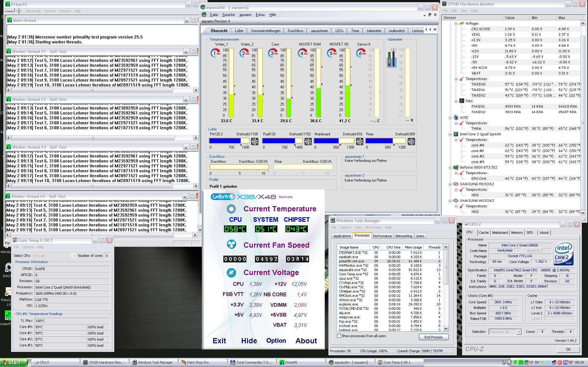Viewport: 588px width, 367px height.
Task: Click OK in the CPU-Z window
Action: pyautogui.click(x=568, y=349)
